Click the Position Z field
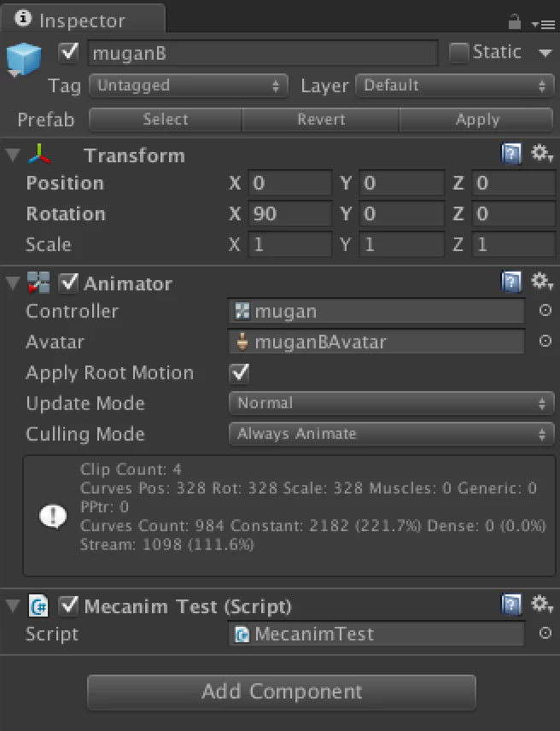The width and height of the screenshot is (560, 731). 513,183
